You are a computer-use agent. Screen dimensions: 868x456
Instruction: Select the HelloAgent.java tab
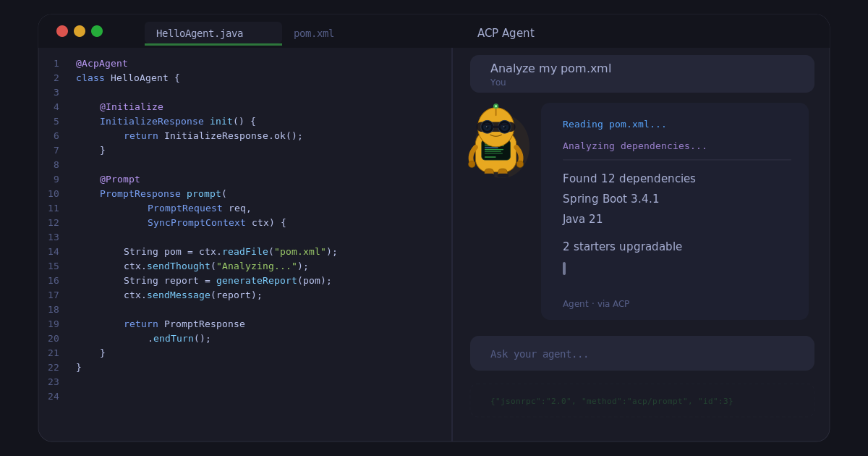[x=213, y=33]
